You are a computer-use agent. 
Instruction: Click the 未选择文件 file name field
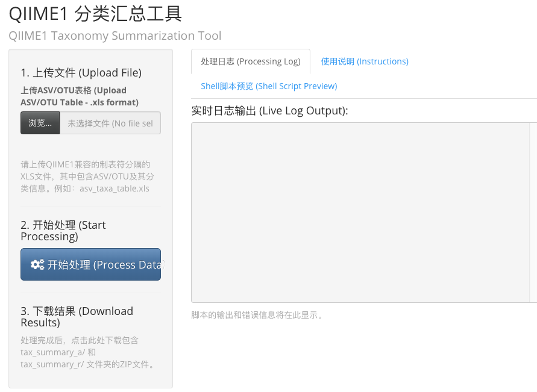tap(110, 123)
